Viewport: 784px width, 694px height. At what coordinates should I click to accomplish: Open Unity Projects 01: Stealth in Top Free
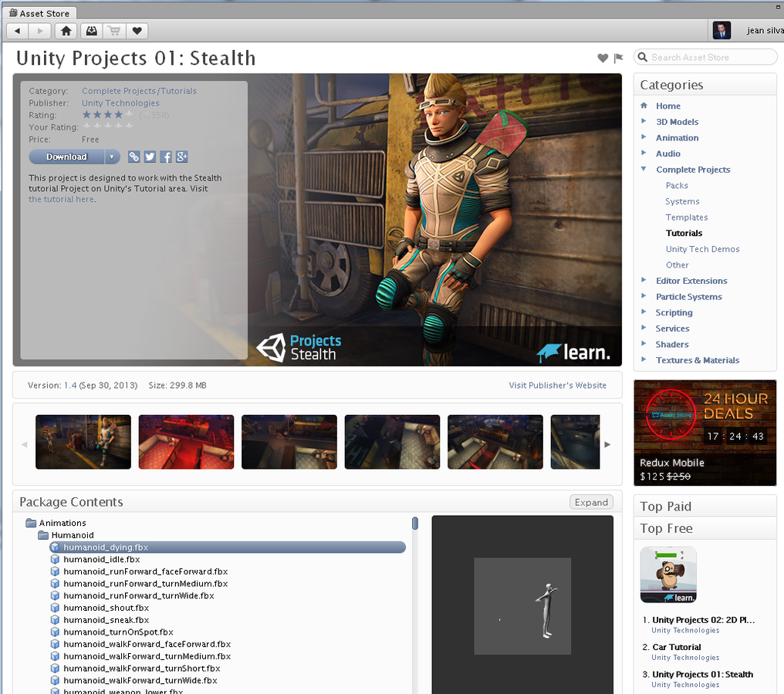[x=702, y=675]
